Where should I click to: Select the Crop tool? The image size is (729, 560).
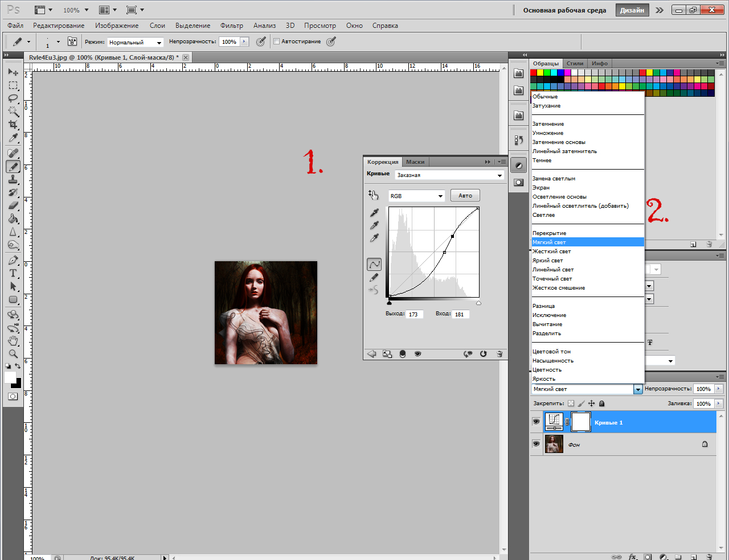[13, 125]
